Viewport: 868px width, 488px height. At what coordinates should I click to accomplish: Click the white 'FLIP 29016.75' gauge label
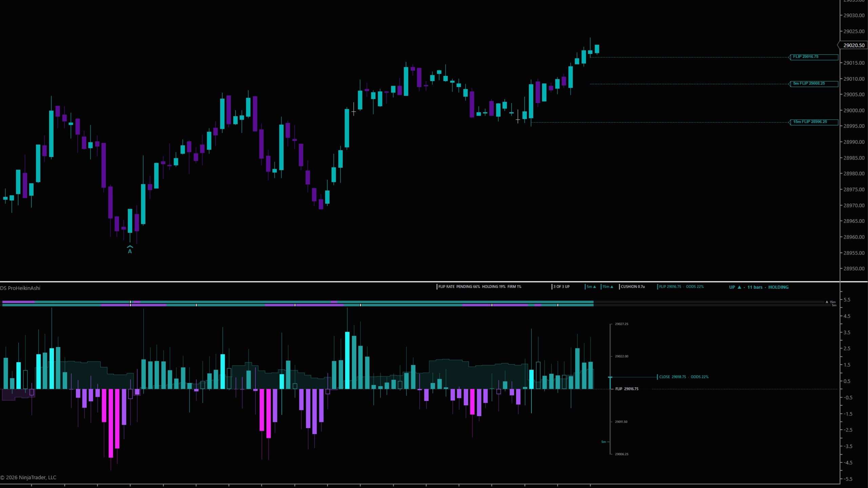[627, 389]
